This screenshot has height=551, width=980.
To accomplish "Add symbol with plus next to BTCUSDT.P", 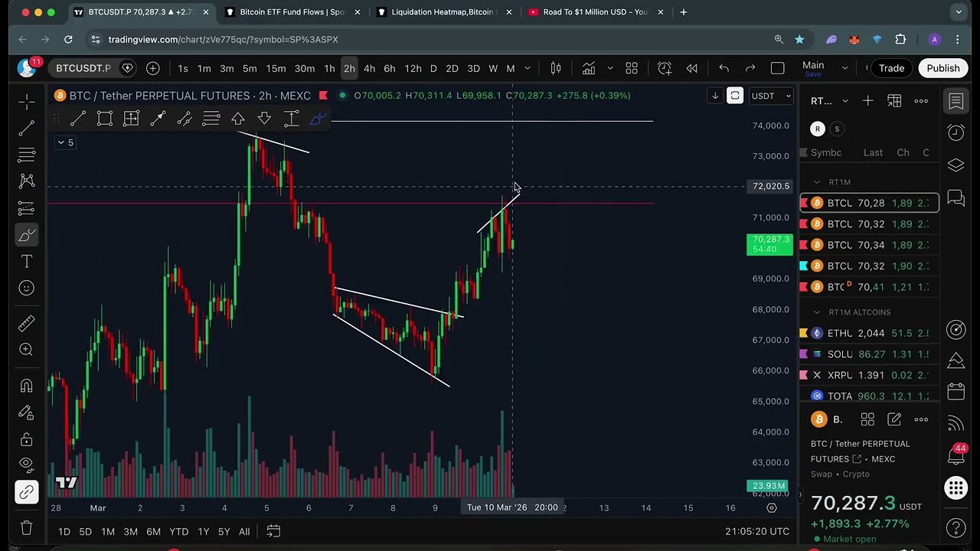I will [153, 68].
